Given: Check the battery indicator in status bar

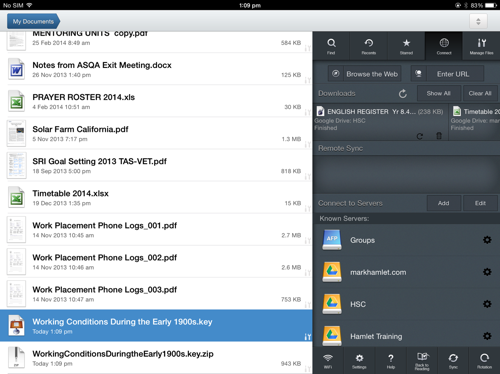Looking at the screenshot, I should click(x=491, y=5).
